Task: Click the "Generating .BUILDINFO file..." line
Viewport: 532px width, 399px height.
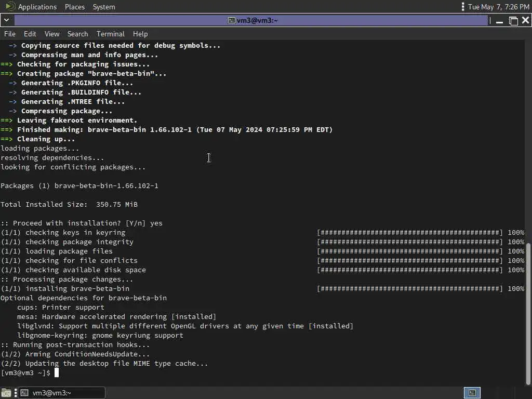Action: 75,92
